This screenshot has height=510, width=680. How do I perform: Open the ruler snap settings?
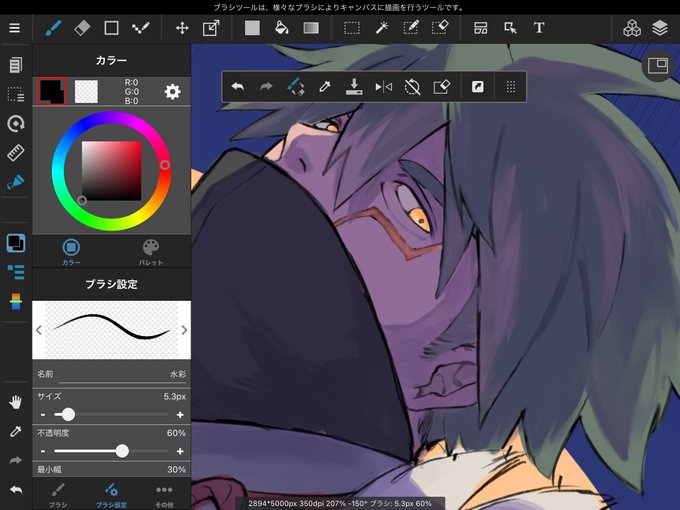point(16,153)
